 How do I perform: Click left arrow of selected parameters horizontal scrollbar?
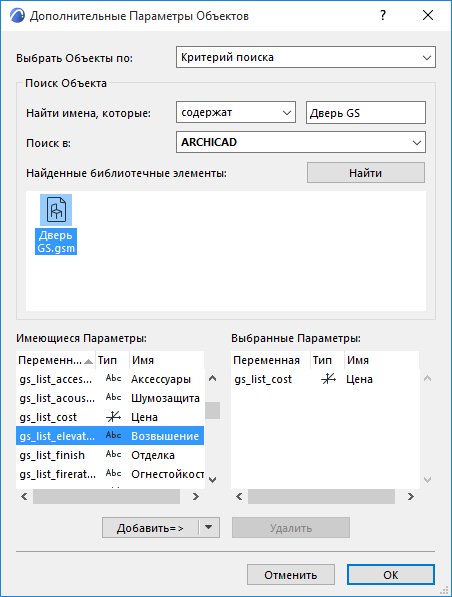(x=239, y=496)
